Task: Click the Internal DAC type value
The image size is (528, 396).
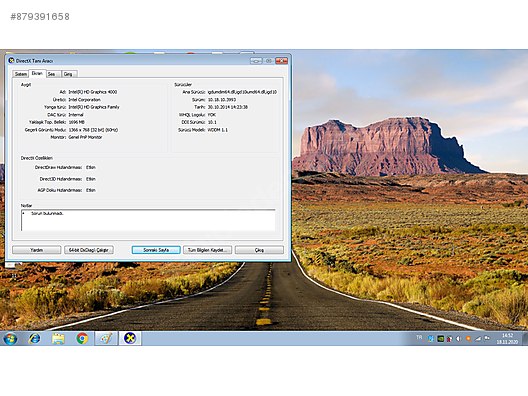Action: coord(76,115)
